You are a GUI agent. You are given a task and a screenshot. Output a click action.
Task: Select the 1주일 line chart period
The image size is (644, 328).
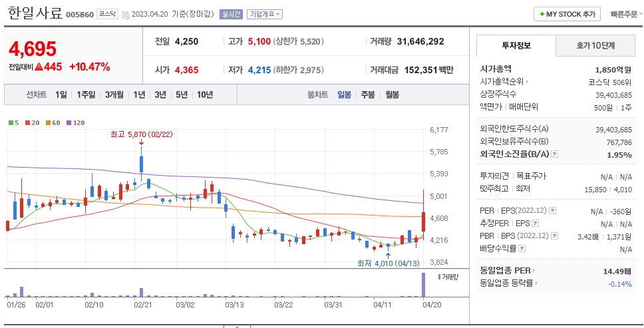[86, 95]
